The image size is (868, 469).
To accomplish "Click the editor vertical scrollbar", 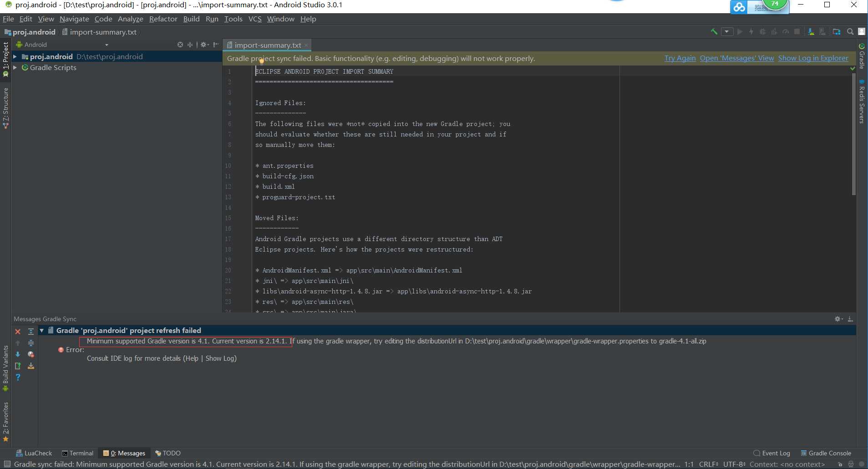I will [x=853, y=134].
